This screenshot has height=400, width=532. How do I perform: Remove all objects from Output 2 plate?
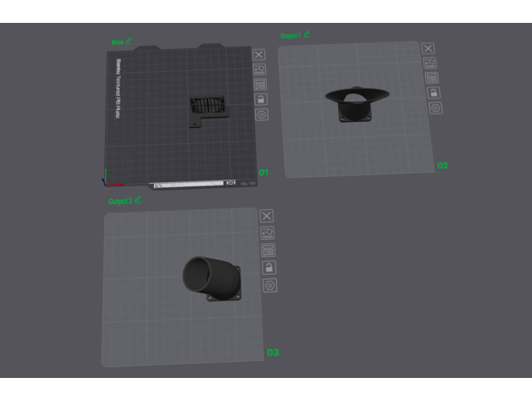point(266,216)
